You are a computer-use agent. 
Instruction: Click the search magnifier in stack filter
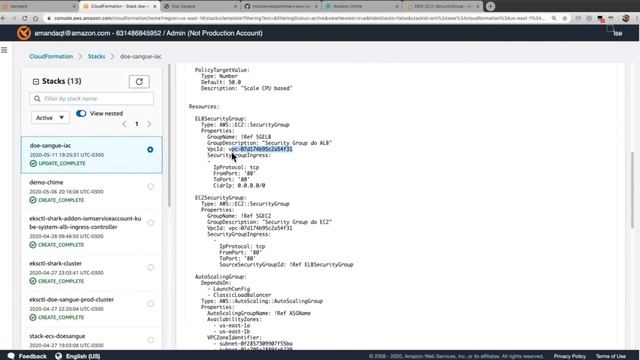pyautogui.click(x=37, y=99)
